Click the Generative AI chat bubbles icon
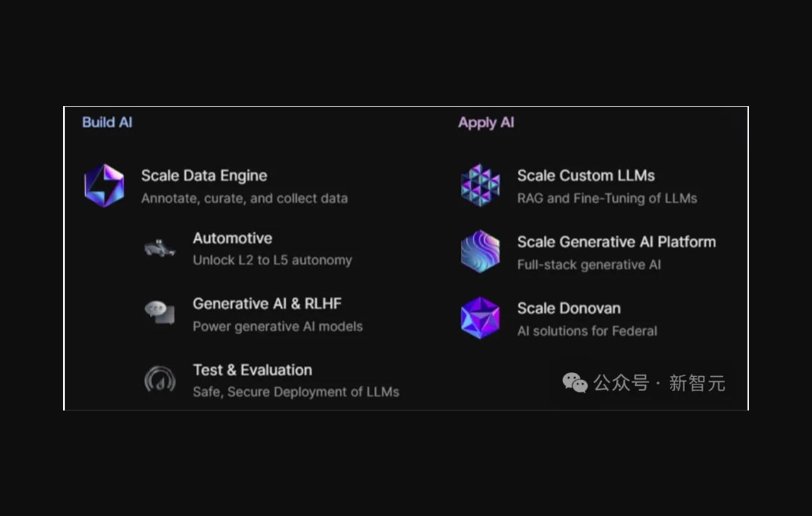The image size is (812, 516). (x=159, y=313)
